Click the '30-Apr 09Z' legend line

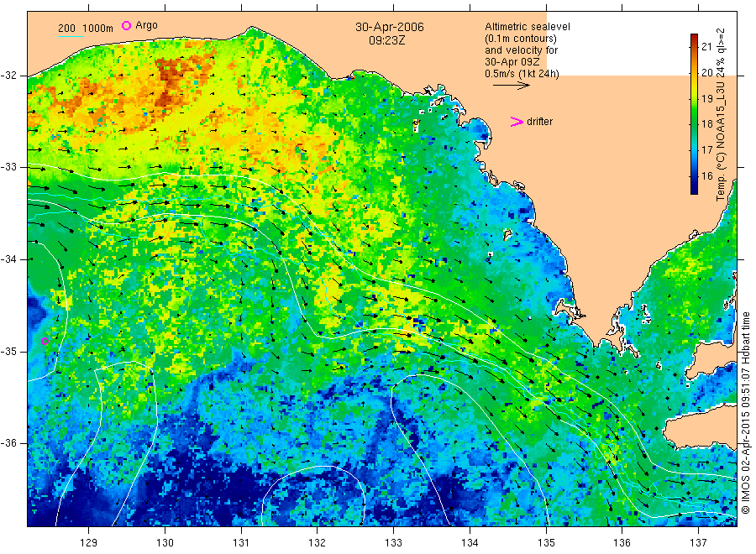[x=512, y=62]
